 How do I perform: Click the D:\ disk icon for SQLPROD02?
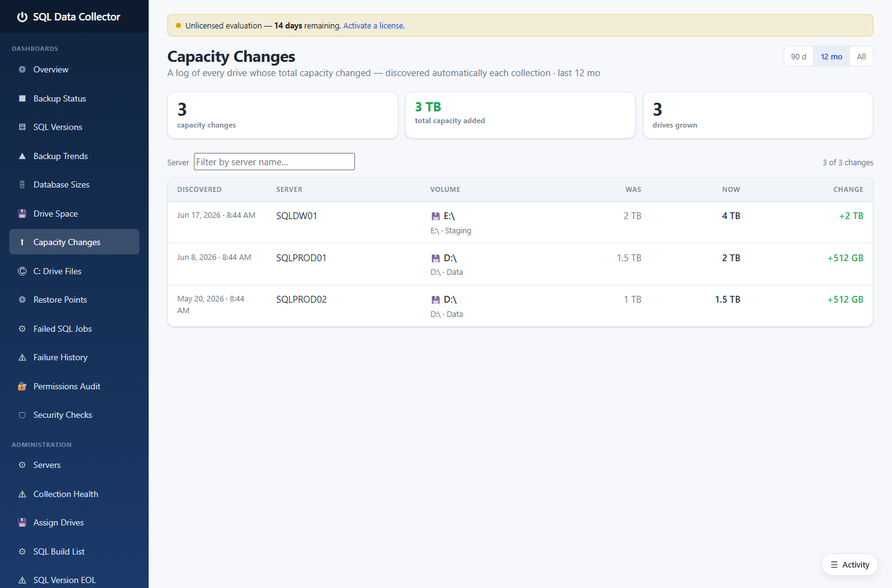click(x=435, y=300)
